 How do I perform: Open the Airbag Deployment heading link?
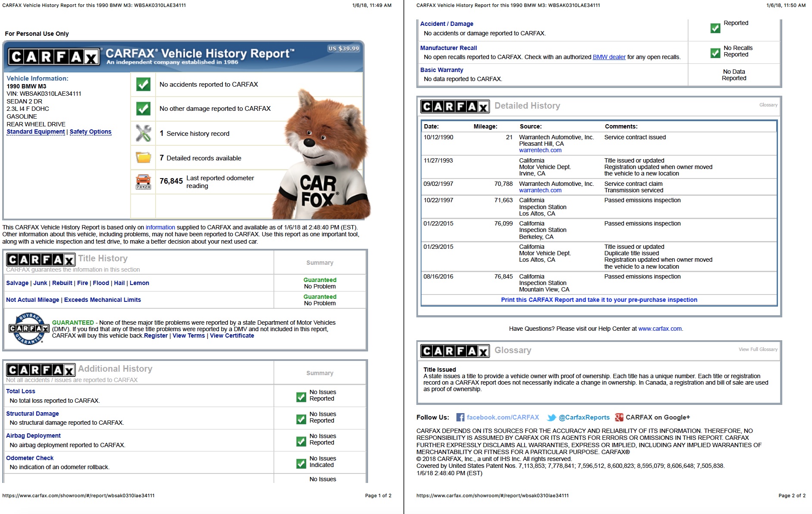33,436
